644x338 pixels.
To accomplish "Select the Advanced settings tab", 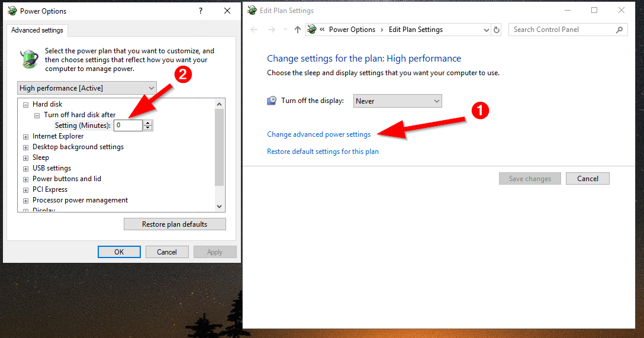I will pos(37,30).
